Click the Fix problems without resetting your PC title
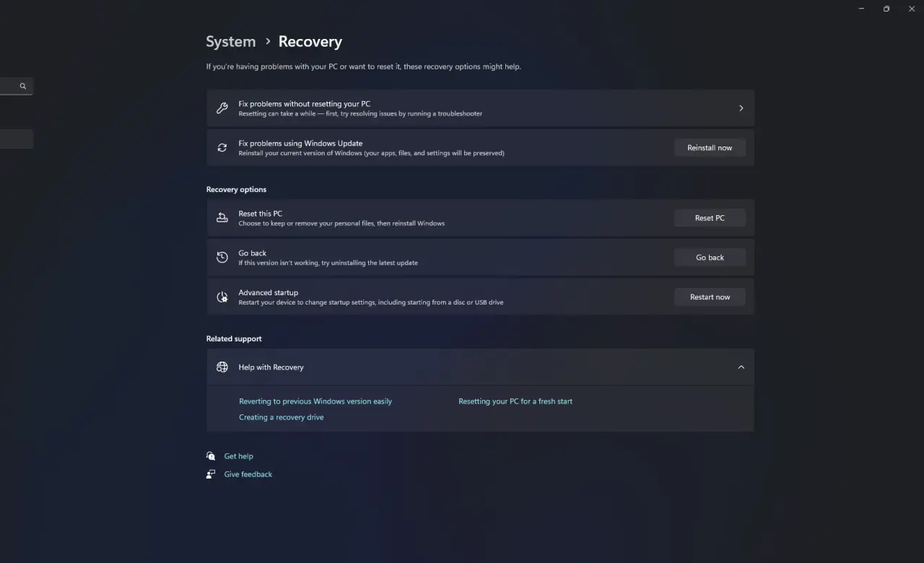The image size is (924, 563). click(x=305, y=104)
